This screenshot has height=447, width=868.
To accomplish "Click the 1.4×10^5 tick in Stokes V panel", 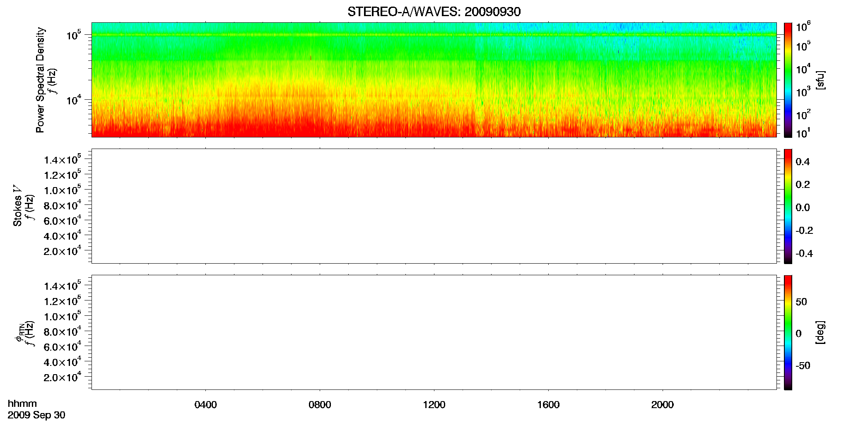I will coord(63,159).
